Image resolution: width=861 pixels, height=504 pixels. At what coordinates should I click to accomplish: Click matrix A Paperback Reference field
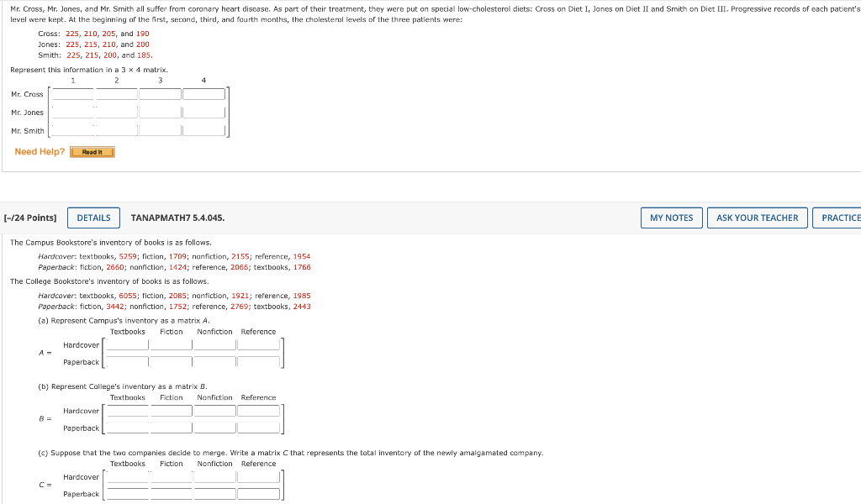[259, 362]
